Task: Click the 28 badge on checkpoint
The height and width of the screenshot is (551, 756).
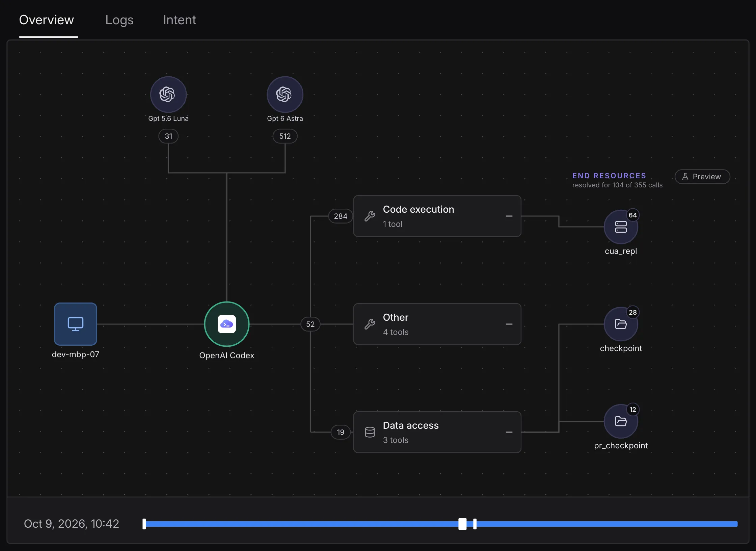Action: 633,312
